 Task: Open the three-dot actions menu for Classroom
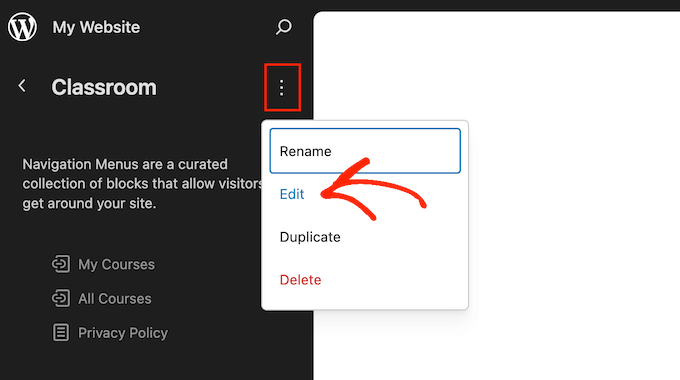pos(282,88)
